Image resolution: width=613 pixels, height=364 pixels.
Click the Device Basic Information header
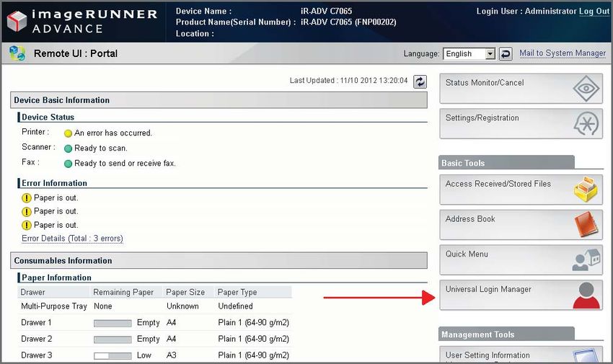click(x=219, y=100)
